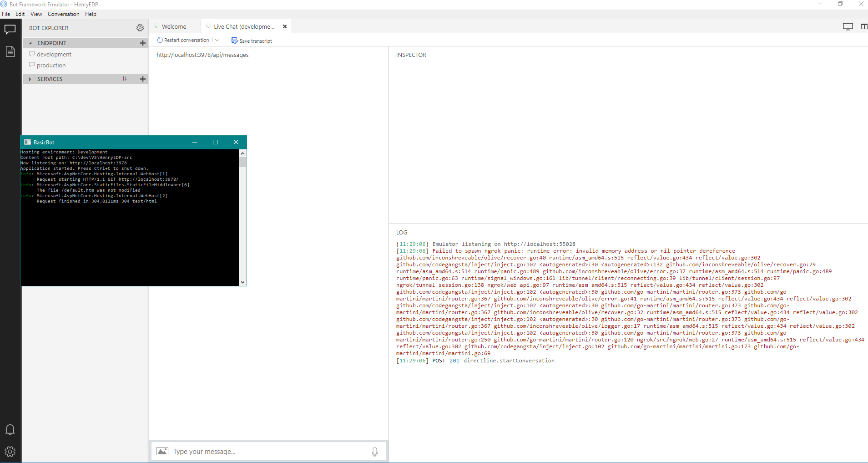Open the 201 response link in the log
Viewport: 868px width, 463px height.
click(x=454, y=360)
